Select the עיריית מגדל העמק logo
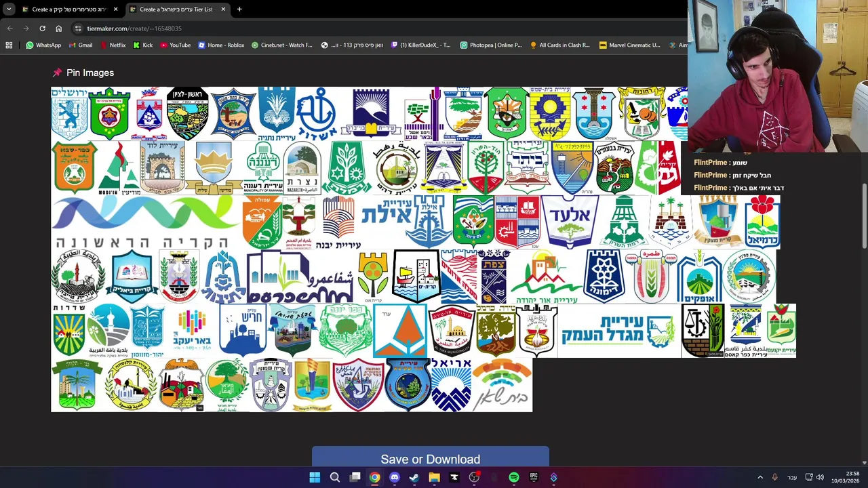This screenshot has width=868, height=488. tap(619, 331)
